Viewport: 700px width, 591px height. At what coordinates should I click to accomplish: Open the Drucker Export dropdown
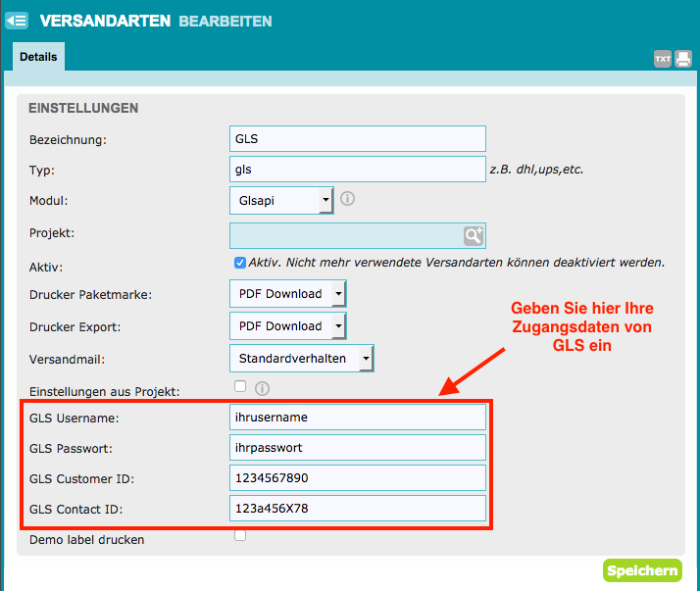287,325
